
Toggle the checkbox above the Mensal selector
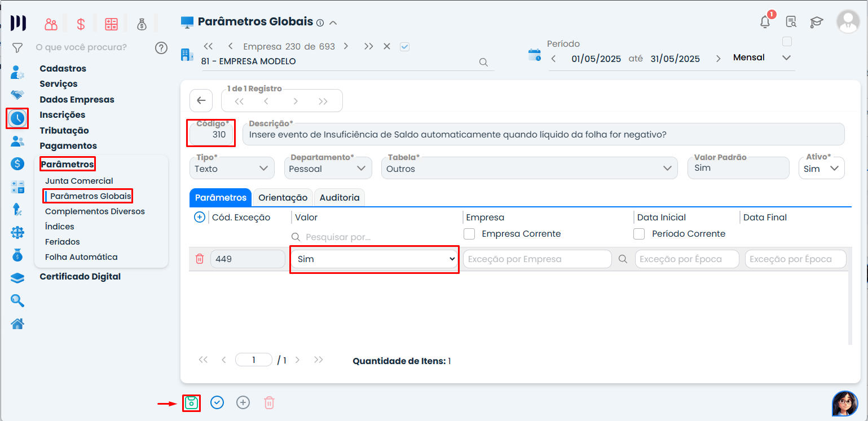coord(787,42)
